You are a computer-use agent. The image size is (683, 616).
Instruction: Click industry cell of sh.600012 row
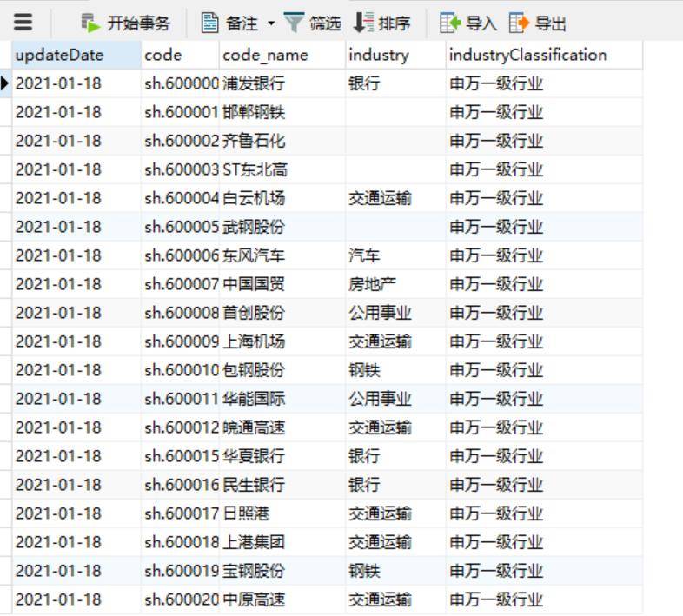395,427
